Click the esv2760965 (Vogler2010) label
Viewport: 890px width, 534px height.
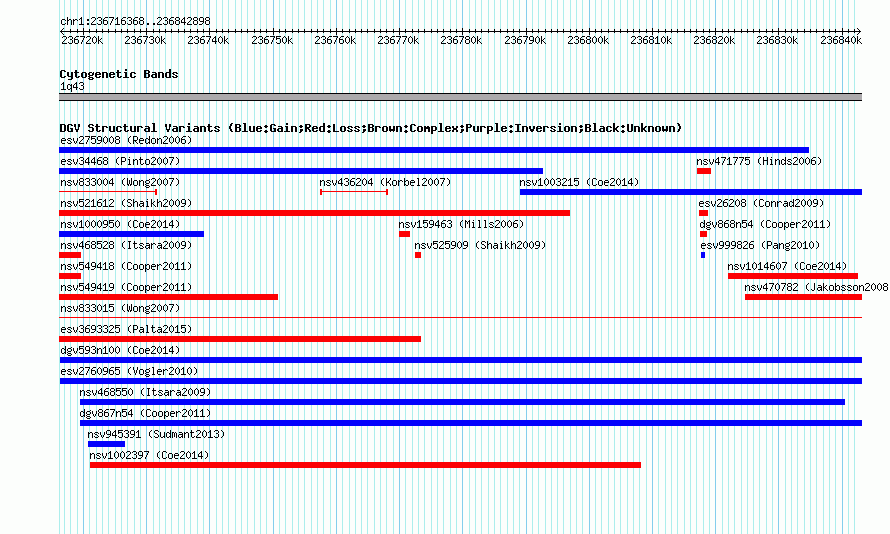pyautogui.click(x=129, y=371)
